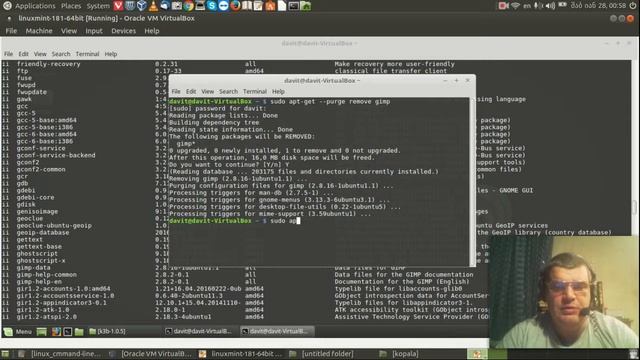Screen dimensions: 640x360
Task: Switch to [untitled folder] host taskbar window
Action: coord(322,354)
